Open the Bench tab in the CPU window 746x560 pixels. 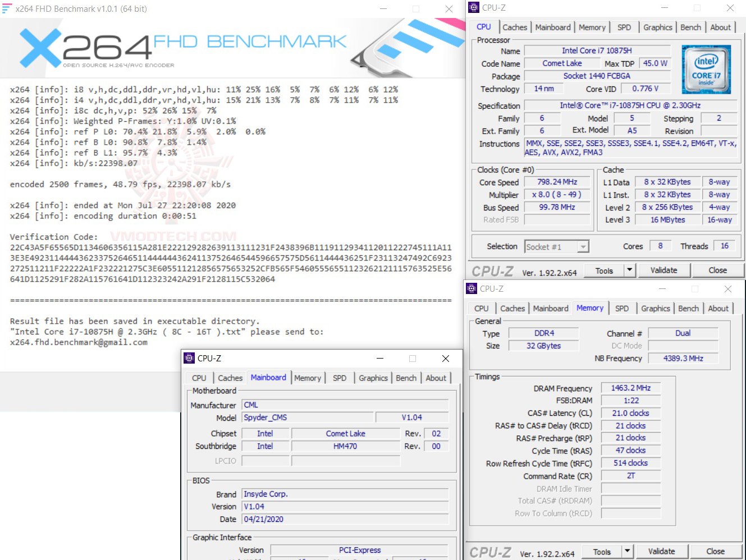(x=690, y=27)
